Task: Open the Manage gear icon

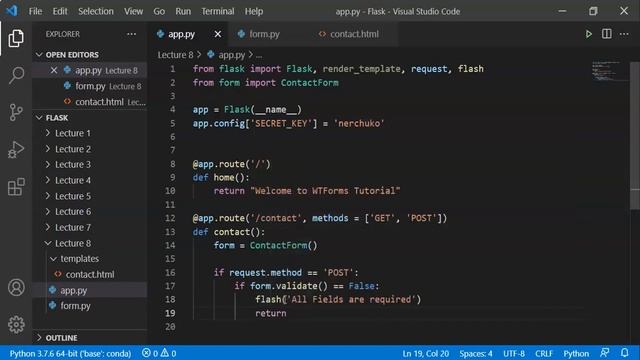Action: [16, 324]
